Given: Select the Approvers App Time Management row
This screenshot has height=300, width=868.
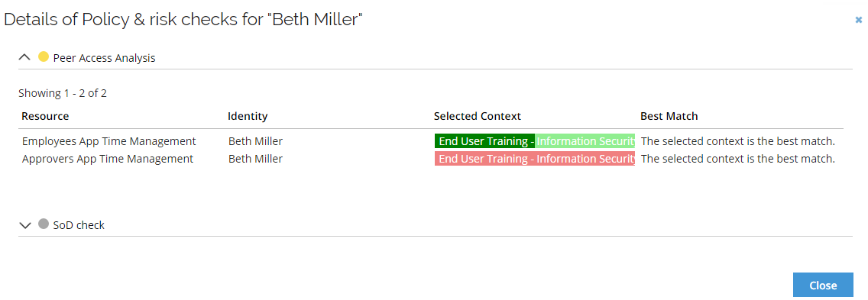Looking at the screenshot, I should 431,159.
